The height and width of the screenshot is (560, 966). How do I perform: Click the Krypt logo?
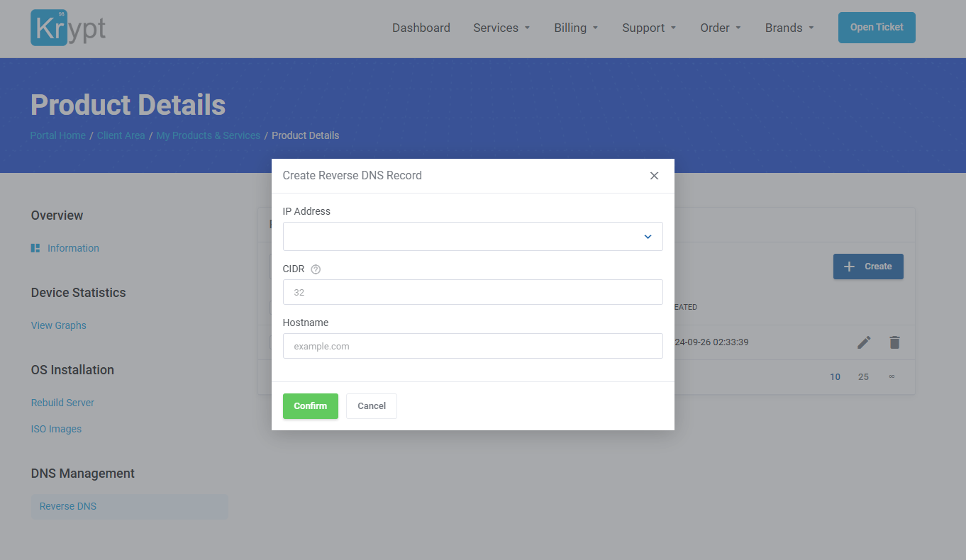pyautogui.click(x=68, y=28)
